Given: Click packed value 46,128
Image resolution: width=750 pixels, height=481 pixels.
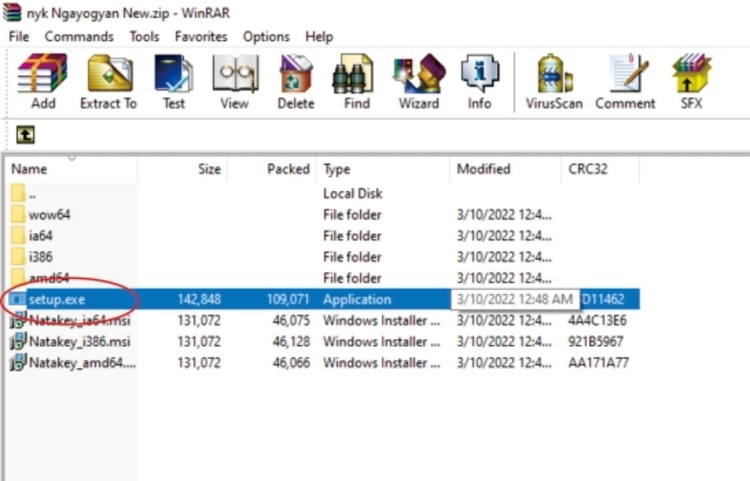Looking at the screenshot, I should (x=291, y=341).
